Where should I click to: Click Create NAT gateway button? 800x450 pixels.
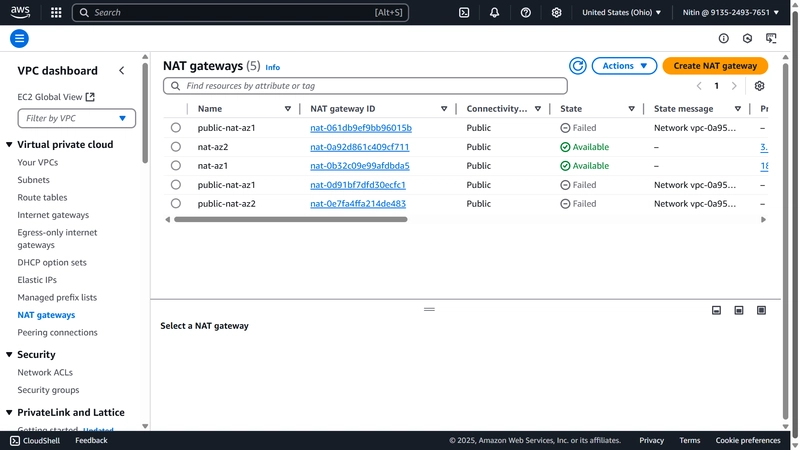[x=715, y=66]
